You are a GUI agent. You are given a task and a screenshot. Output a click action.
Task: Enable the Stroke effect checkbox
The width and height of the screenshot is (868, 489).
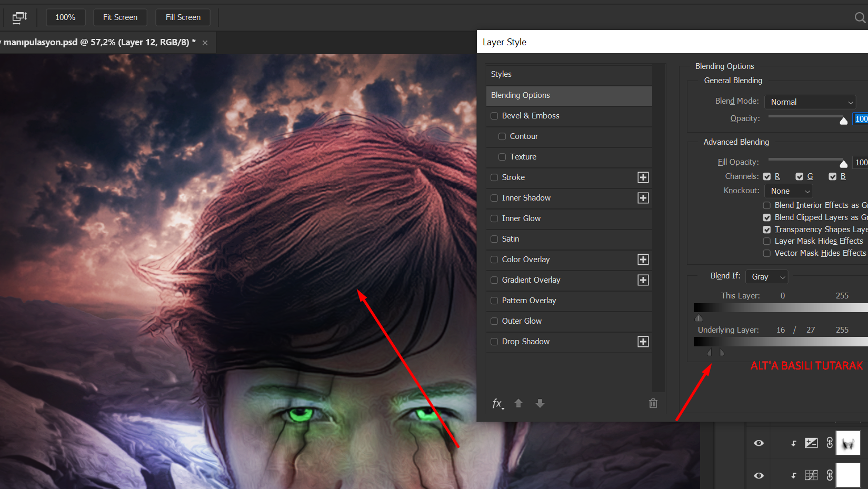point(494,177)
